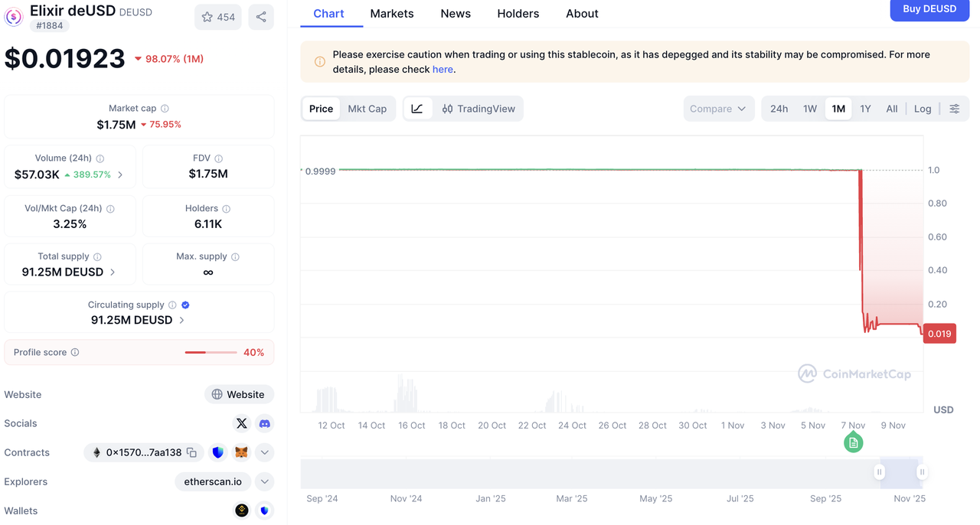Click the green news marker at 7 Nov

pos(853,442)
